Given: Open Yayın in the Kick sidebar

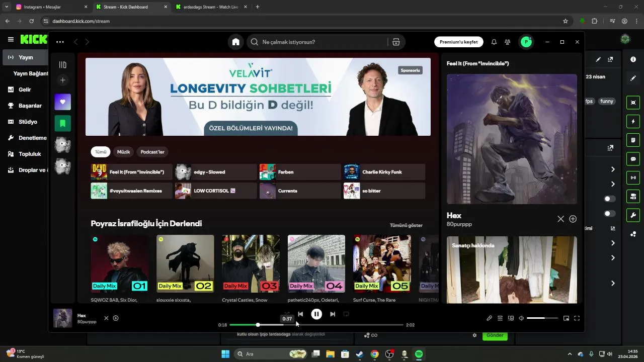Looking at the screenshot, I should 25,57.
